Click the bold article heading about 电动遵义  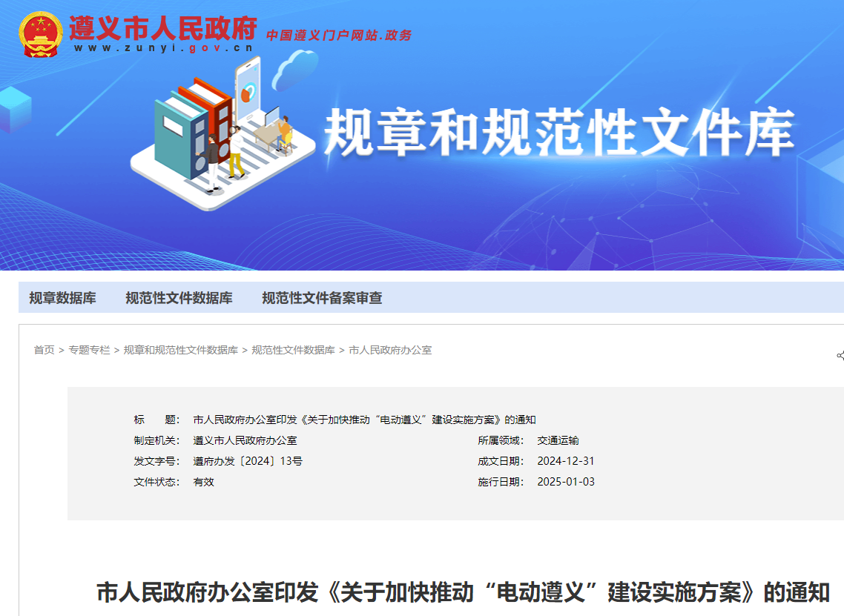[463, 593]
